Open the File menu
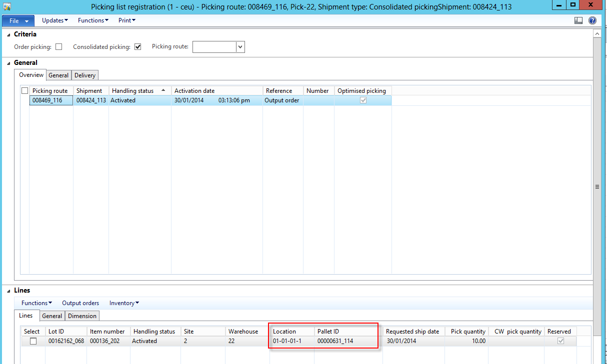This screenshot has height=364, width=607. pos(18,21)
